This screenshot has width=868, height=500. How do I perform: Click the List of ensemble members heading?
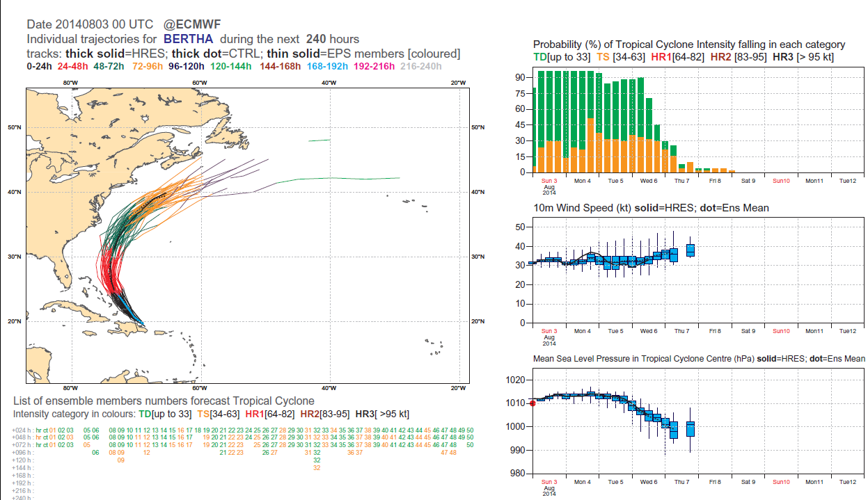(164, 401)
